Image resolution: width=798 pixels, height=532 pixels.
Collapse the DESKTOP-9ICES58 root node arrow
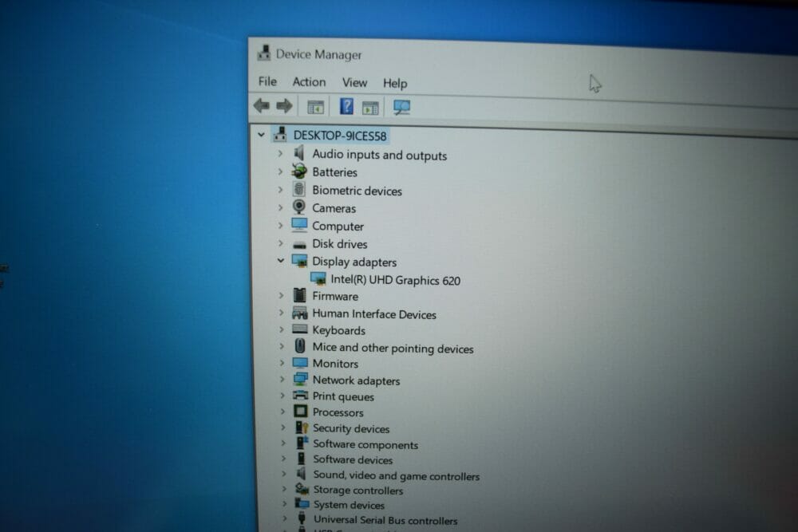(x=261, y=135)
